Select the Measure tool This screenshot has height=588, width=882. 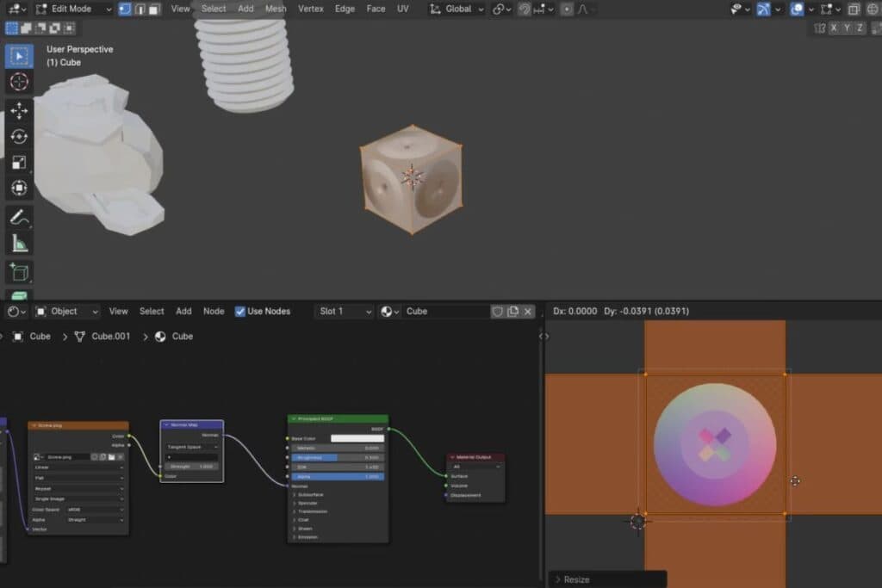pyautogui.click(x=19, y=244)
